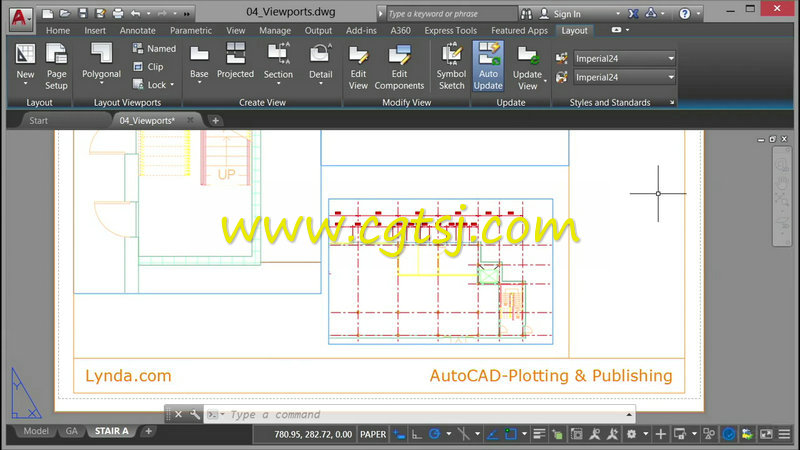Click the New layout button
This screenshot has width=800, height=450.
[x=25, y=66]
